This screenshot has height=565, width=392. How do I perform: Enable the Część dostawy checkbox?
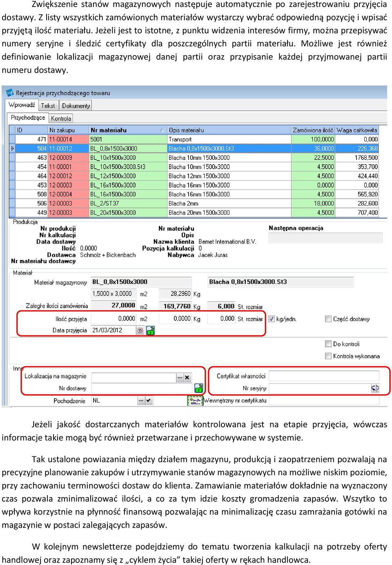pyautogui.click(x=328, y=319)
